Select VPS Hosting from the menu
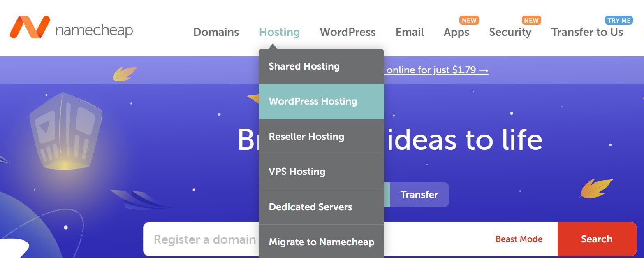The width and height of the screenshot is (644, 258). [297, 172]
